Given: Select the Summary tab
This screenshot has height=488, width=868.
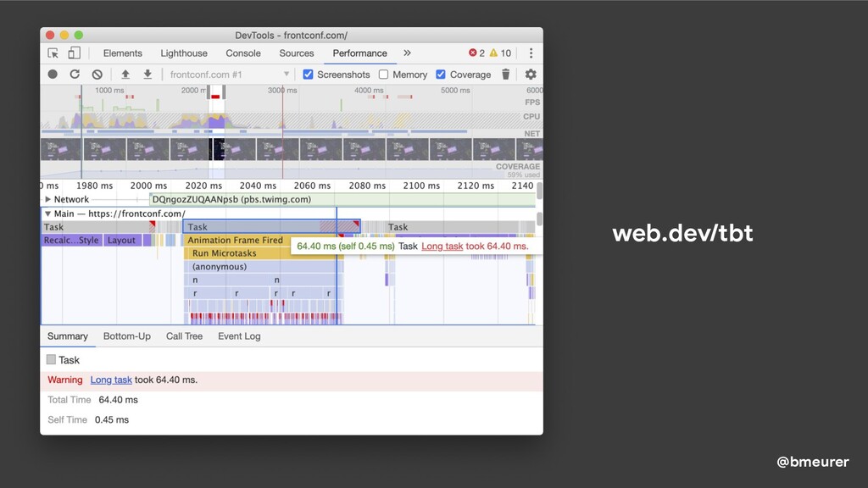Looking at the screenshot, I should 68,336.
